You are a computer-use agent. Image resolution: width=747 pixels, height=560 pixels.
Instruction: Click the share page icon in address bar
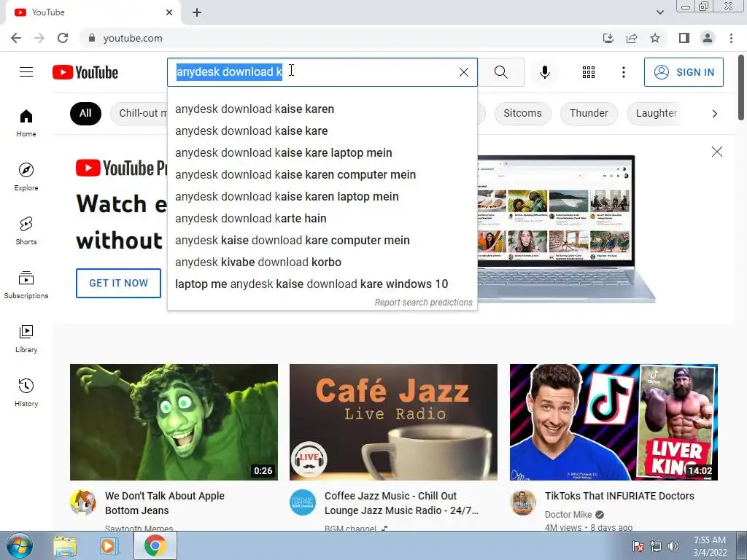pos(632,38)
